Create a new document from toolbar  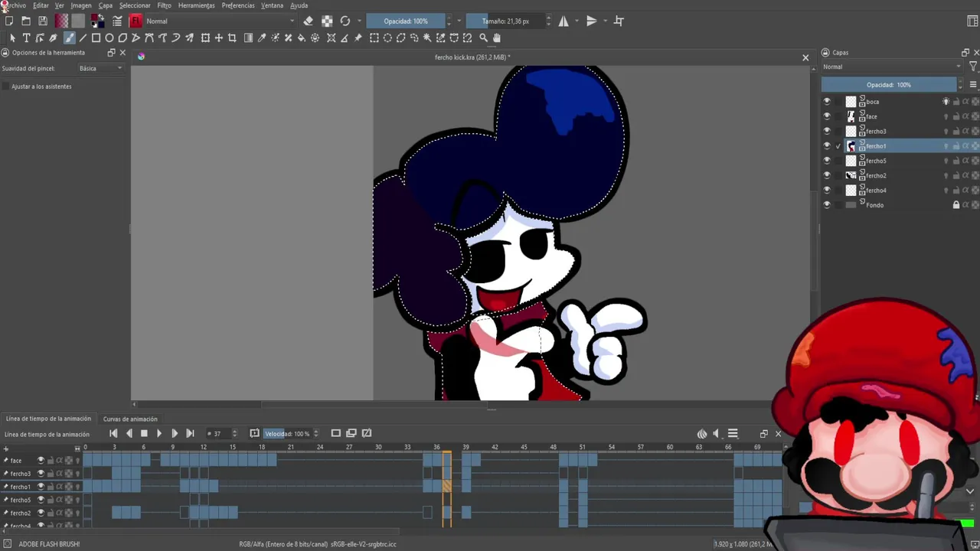point(9,21)
